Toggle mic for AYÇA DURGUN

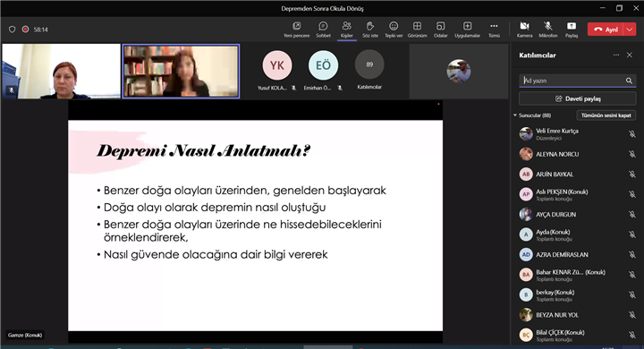tap(632, 214)
